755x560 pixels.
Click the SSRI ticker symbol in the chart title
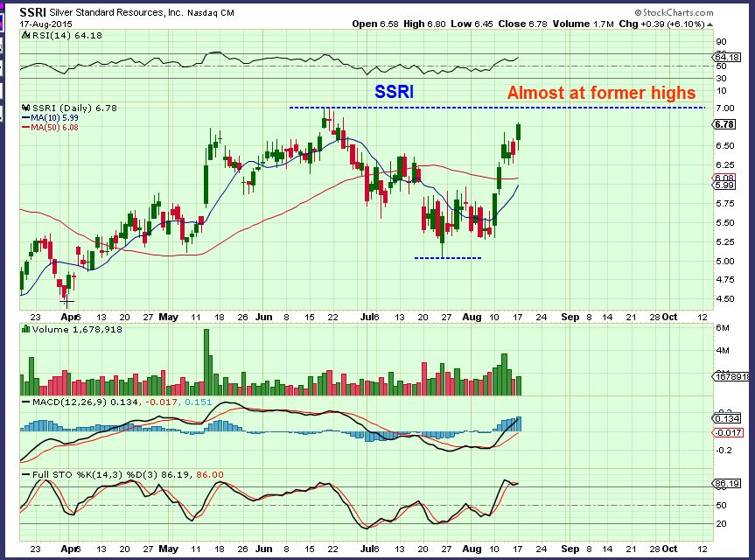[32, 12]
